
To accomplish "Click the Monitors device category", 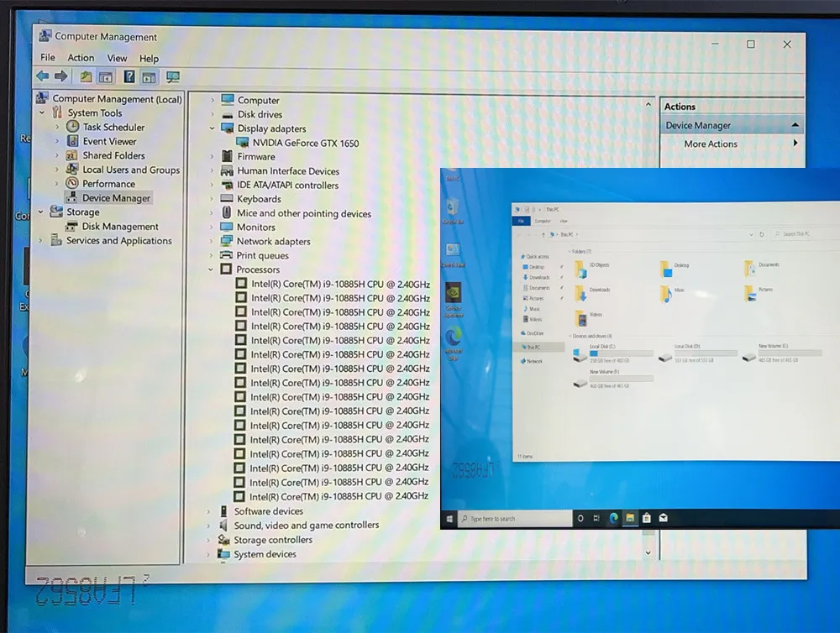I will 256,227.
